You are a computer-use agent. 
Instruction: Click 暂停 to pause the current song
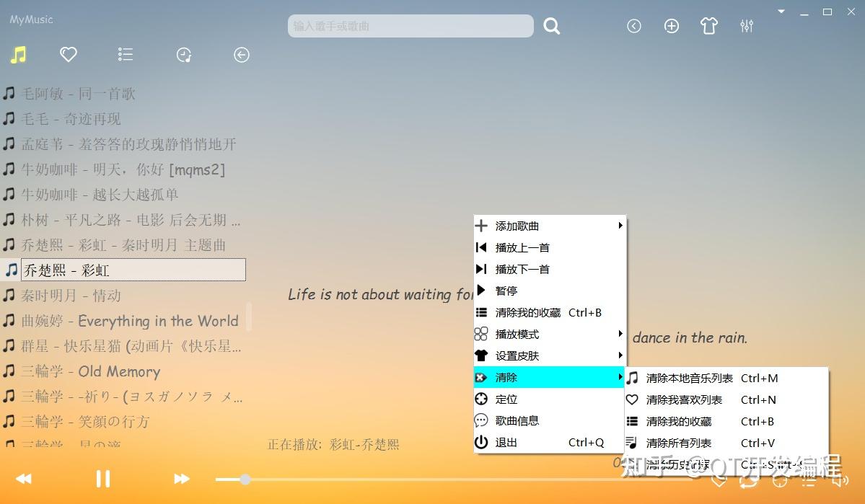506,291
